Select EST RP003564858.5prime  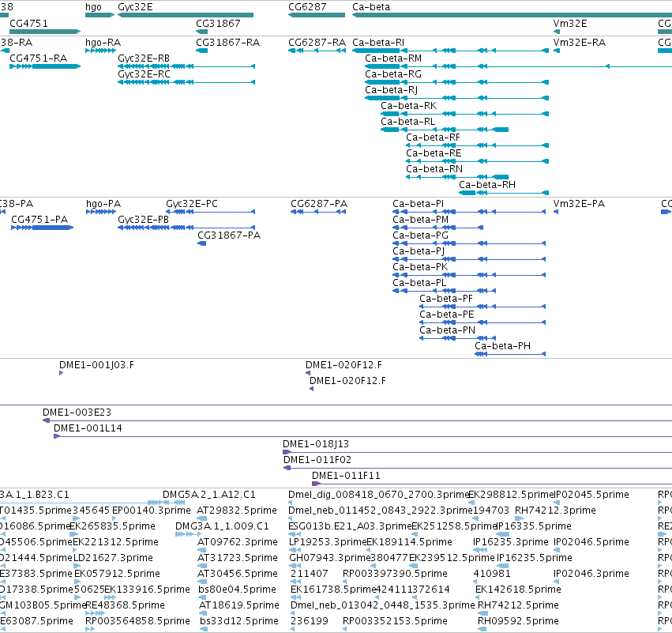point(137,621)
